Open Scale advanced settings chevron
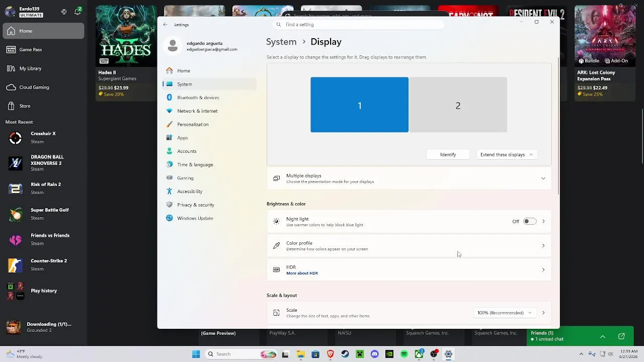The width and height of the screenshot is (644, 362). [x=543, y=313]
